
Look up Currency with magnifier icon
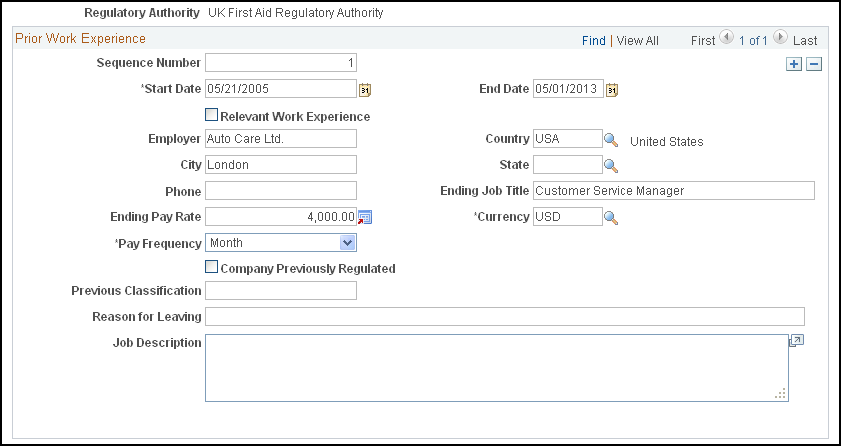pyautogui.click(x=611, y=218)
